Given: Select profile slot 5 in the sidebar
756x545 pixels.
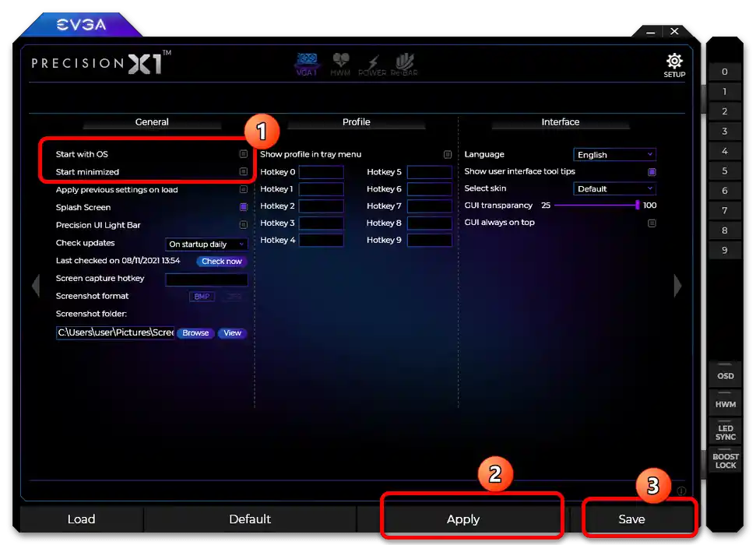Looking at the screenshot, I should tap(724, 171).
